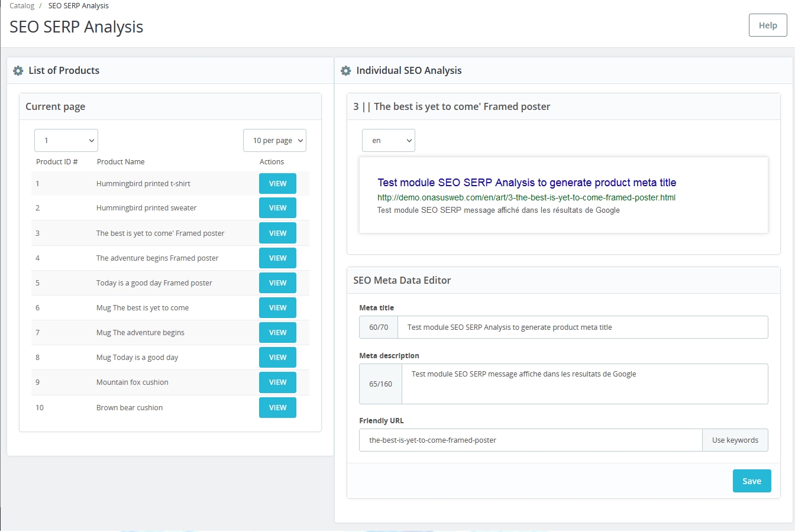This screenshot has height=532, width=795.
Task: Click the SEO SERP Analysis breadcrumb
Action: tap(78, 5)
